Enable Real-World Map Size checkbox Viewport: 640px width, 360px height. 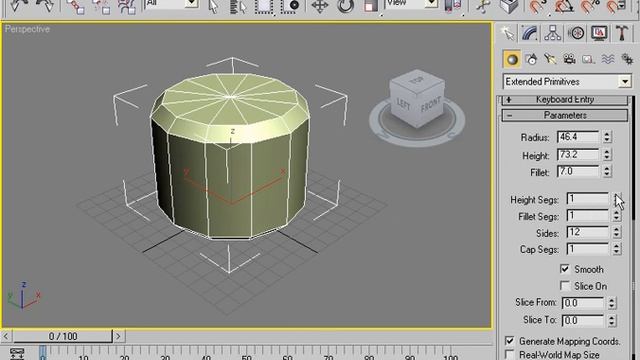510,354
